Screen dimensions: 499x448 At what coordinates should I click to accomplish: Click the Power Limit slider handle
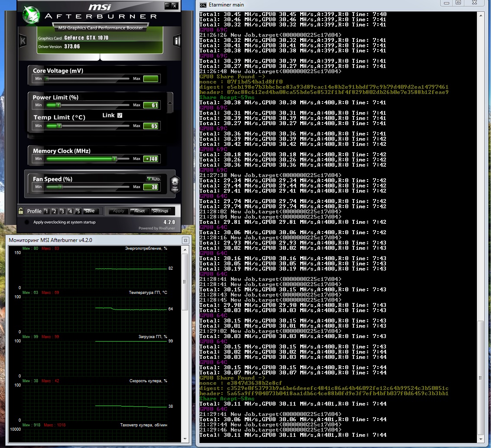pos(58,105)
